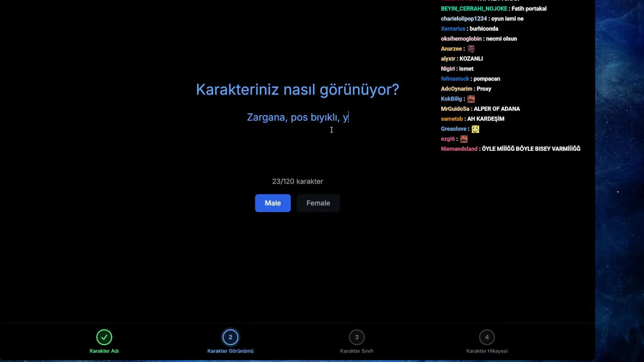Open step 2 circle Karakter Görünümü
The height and width of the screenshot is (362, 644).
click(x=230, y=337)
